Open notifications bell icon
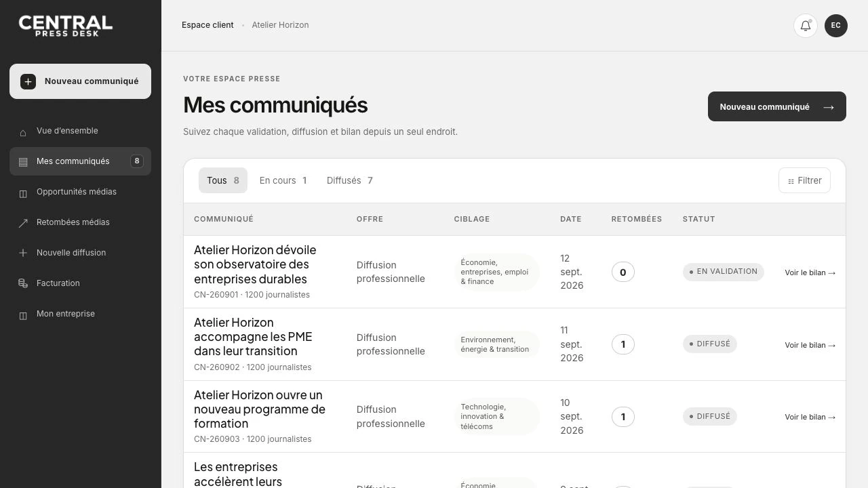 click(x=806, y=26)
